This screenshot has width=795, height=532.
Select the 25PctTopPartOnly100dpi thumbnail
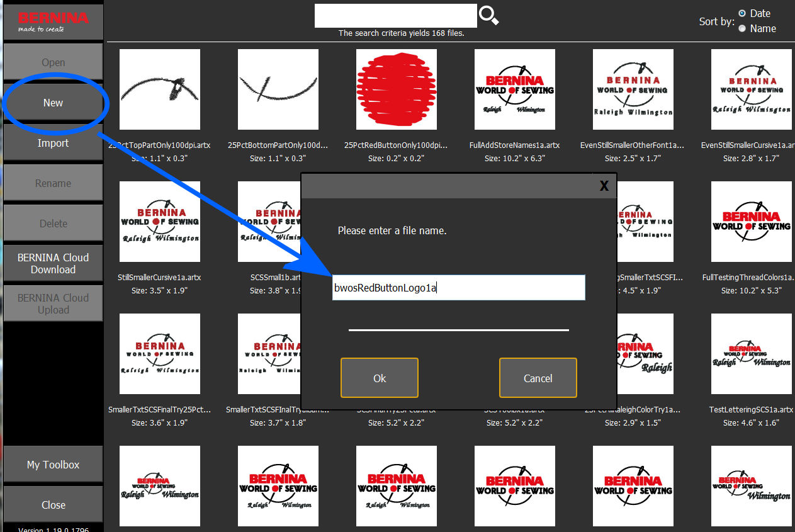160,90
